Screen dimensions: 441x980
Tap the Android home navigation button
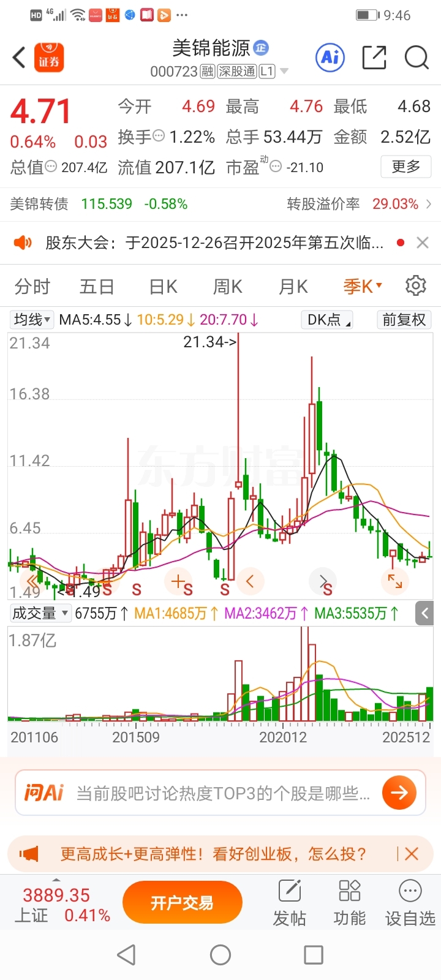[221, 954]
